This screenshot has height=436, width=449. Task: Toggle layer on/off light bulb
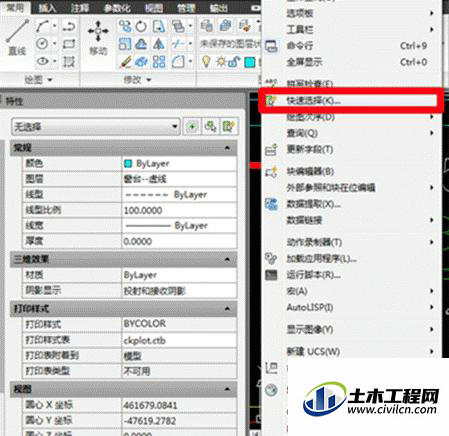(206, 62)
